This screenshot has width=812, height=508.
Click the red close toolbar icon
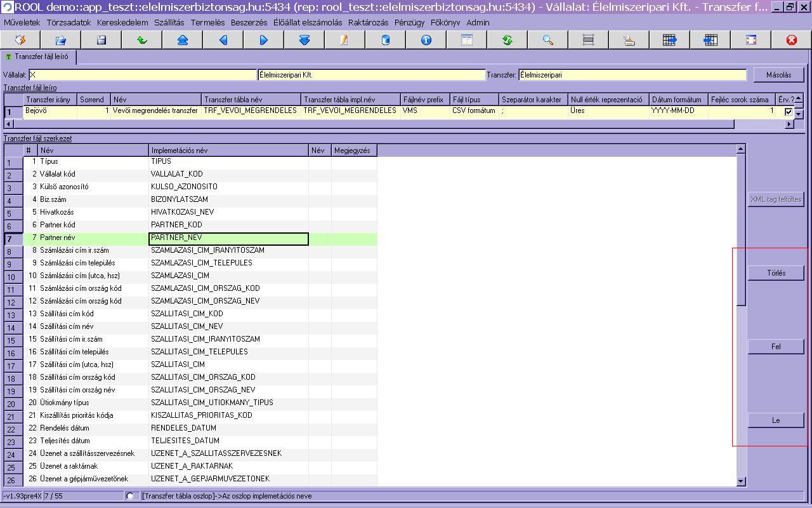pos(791,40)
